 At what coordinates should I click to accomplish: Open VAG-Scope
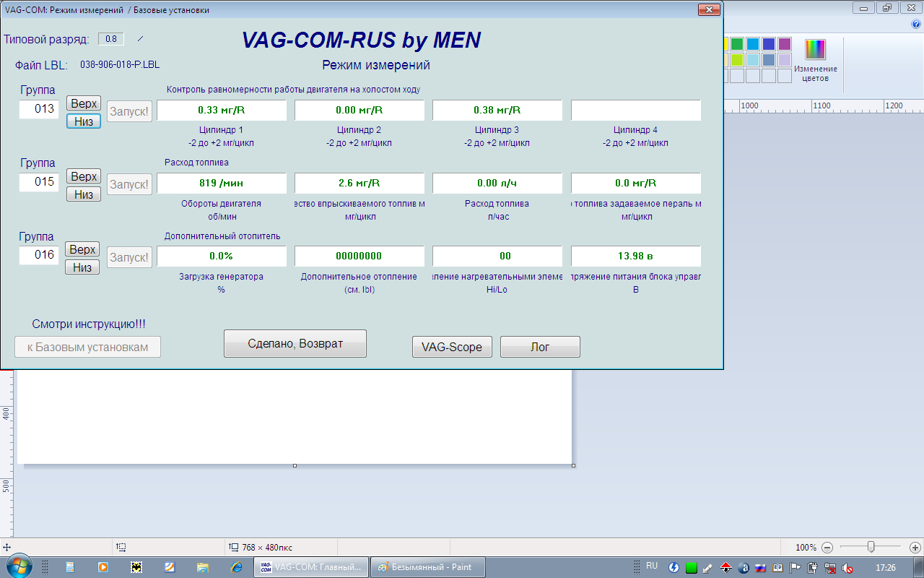coord(452,347)
